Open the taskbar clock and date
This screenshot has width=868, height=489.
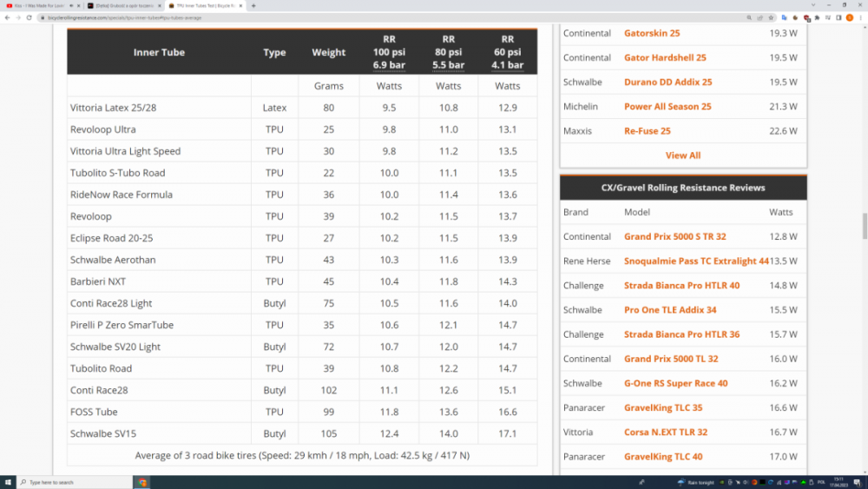click(839, 482)
